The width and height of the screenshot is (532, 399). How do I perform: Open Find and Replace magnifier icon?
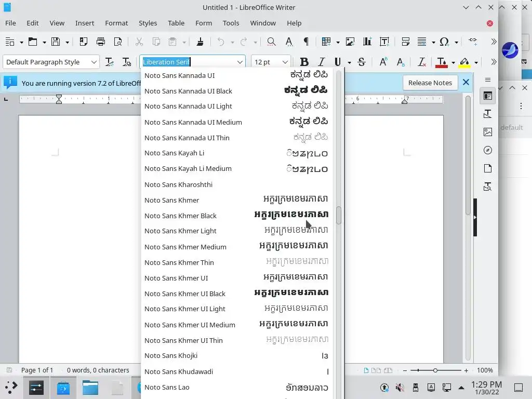tap(271, 42)
